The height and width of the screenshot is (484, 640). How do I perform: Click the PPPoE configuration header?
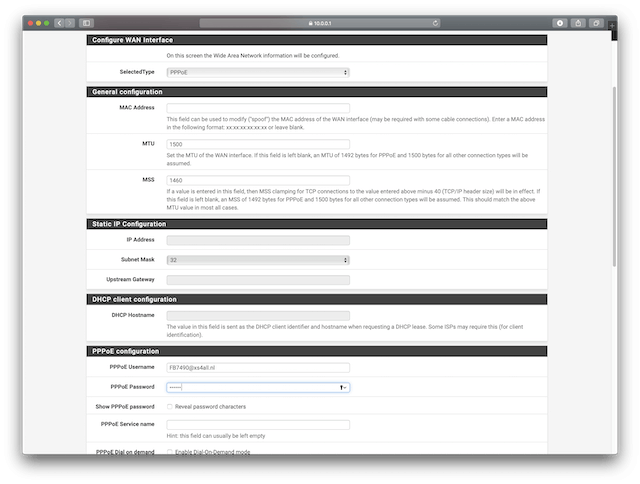(317, 351)
